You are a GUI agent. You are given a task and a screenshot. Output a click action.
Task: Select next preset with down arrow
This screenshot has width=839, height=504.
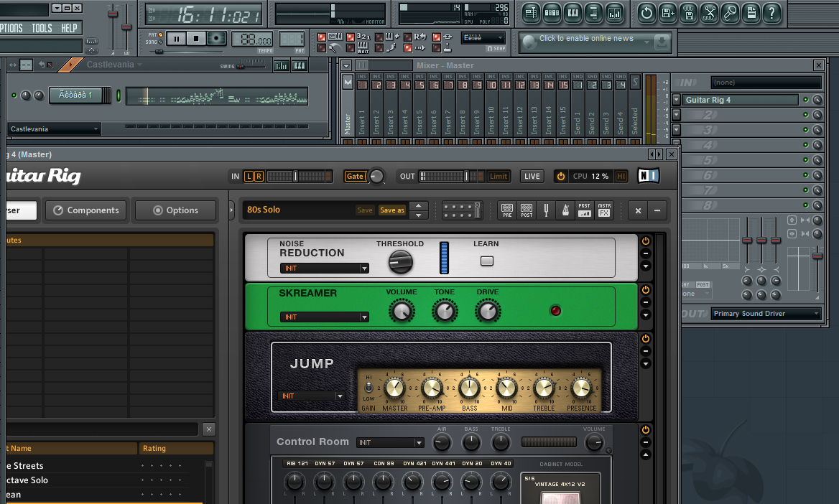click(x=419, y=215)
